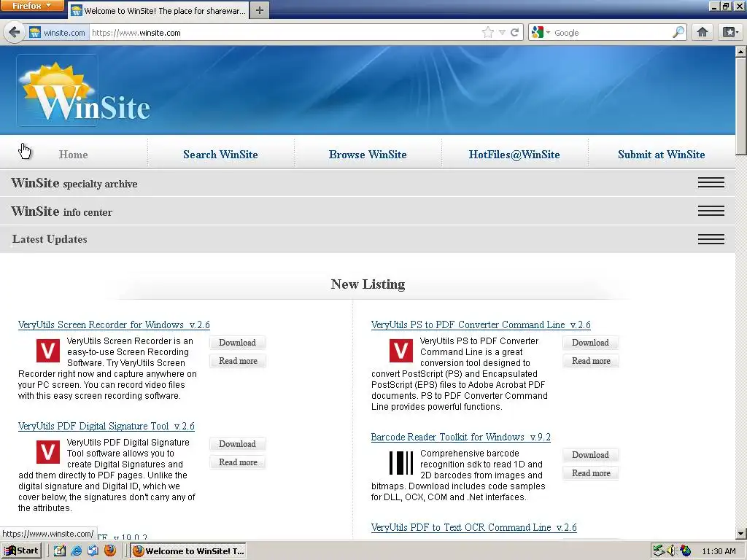Click the Windows Start button

click(x=21, y=551)
